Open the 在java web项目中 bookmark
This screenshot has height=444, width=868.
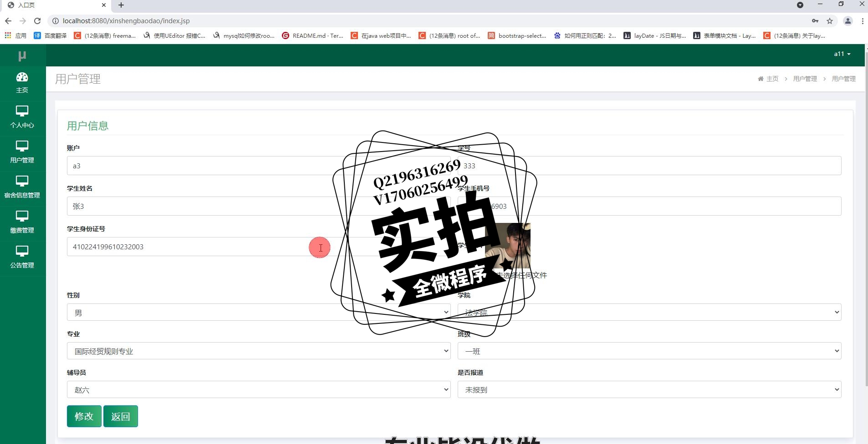(381, 35)
